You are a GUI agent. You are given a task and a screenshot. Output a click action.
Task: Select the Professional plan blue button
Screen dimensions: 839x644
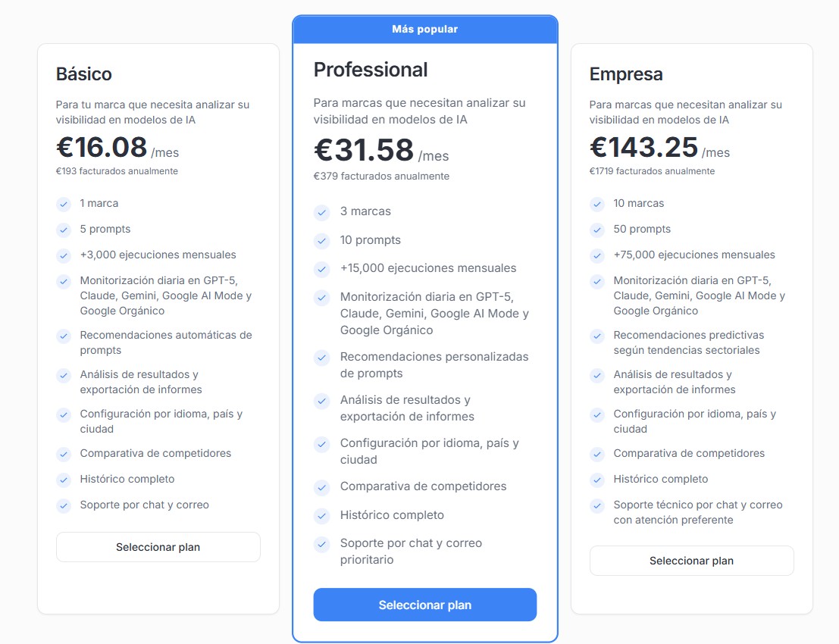coord(424,605)
